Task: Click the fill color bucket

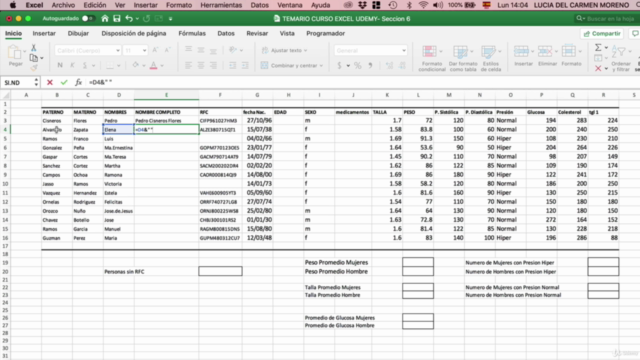Action: [x=136, y=65]
